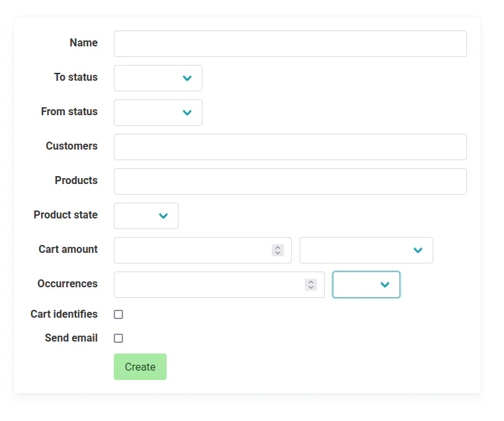Click the Cart amount number field
This screenshot has width=504, height=421.
[192, 250]
